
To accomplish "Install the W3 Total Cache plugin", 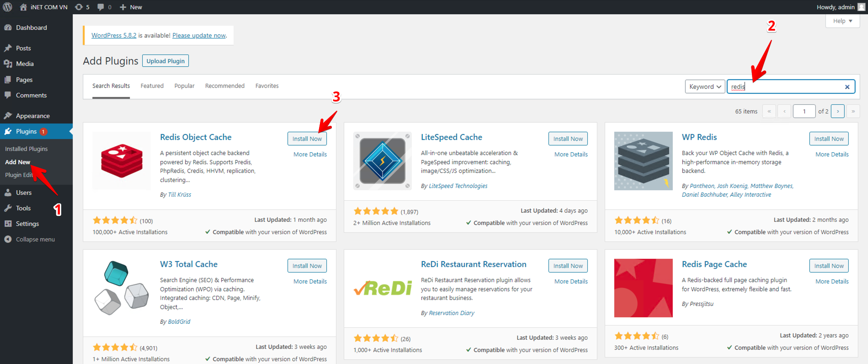I will point(307,266).
